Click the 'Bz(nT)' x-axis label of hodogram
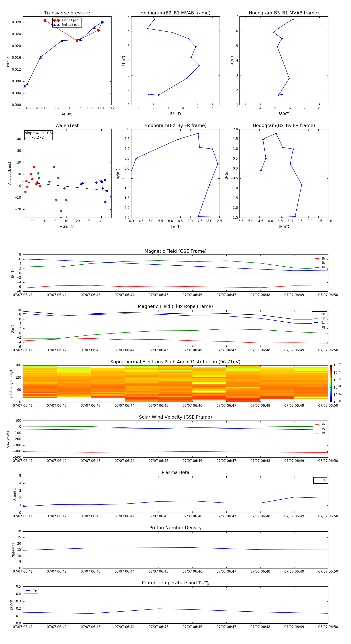The width and height of the screenshot is (351, 644). pos(175,227)
